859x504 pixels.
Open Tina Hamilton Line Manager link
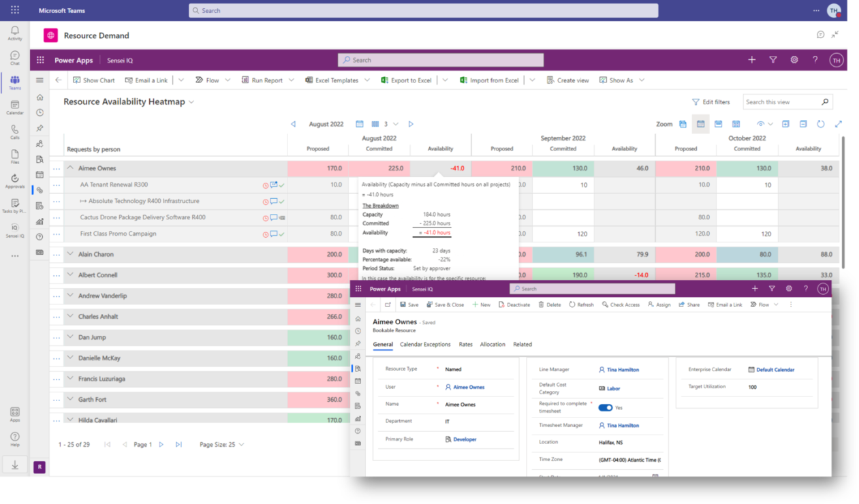[x=623, y=369]
